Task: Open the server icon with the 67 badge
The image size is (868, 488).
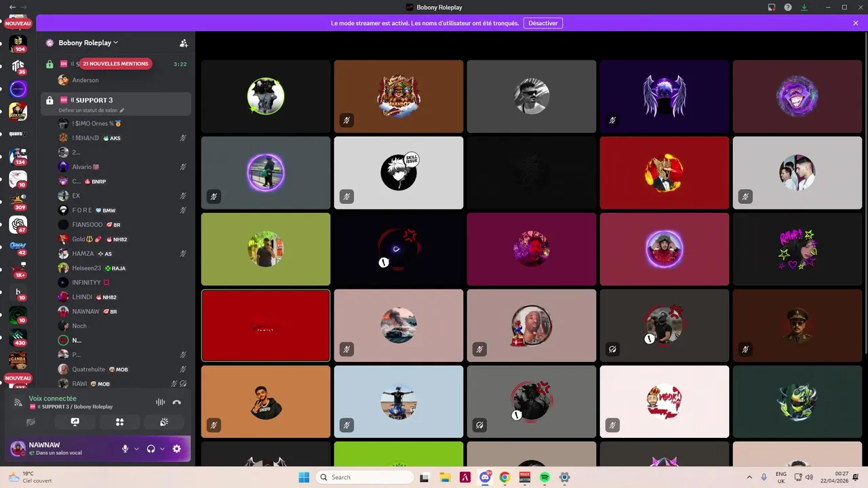Action: click(18, 224)
